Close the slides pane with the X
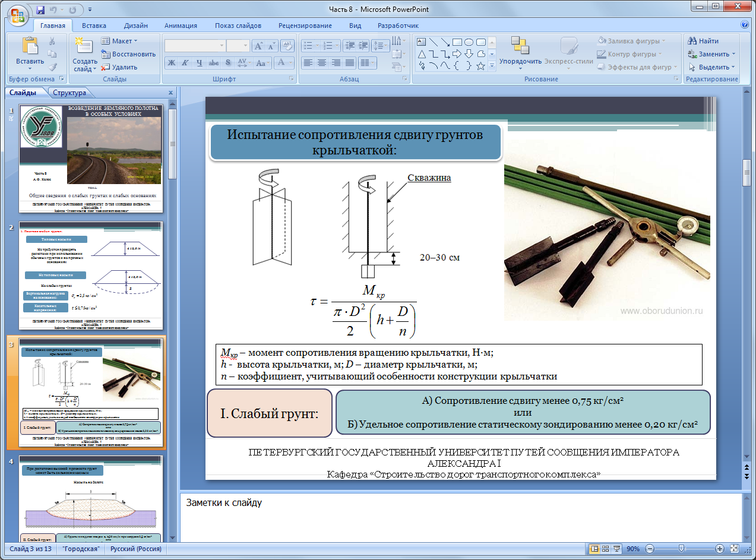 click(x=171, y=93)
